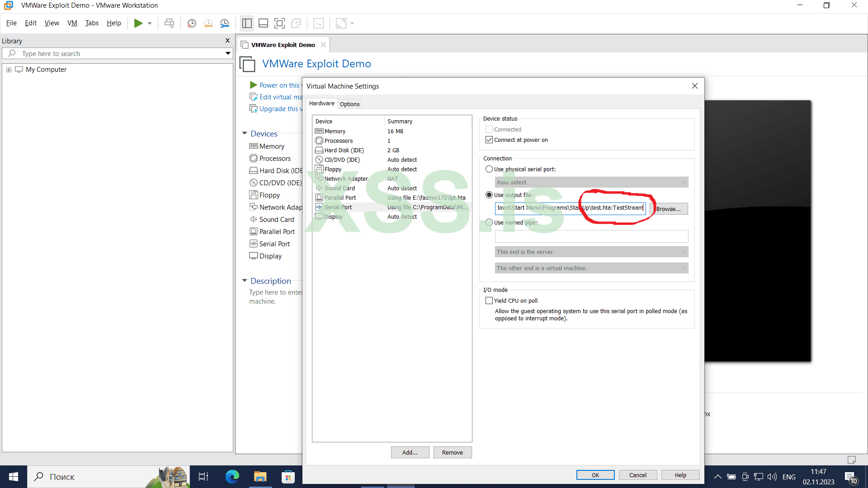
Task: Collapse the Devices section
Action: click(245, 133)
